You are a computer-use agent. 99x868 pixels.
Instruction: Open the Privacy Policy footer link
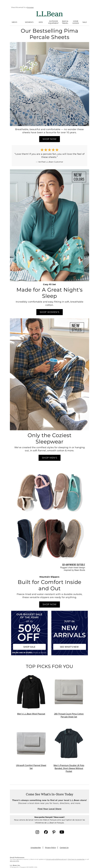point(50,847)
